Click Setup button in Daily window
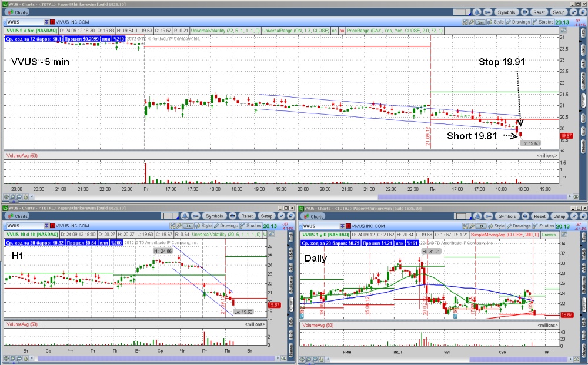This screenshot has width=588, height=365. coord(560,217)
